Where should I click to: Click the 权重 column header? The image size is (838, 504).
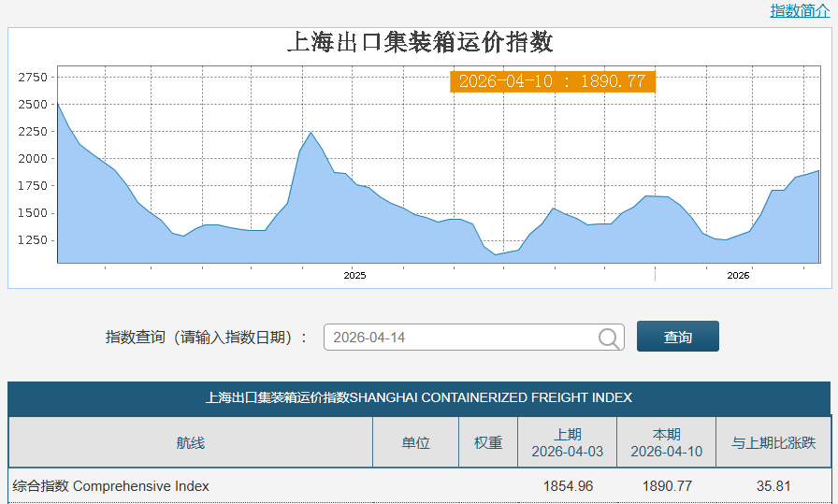[x=488, y=442]
